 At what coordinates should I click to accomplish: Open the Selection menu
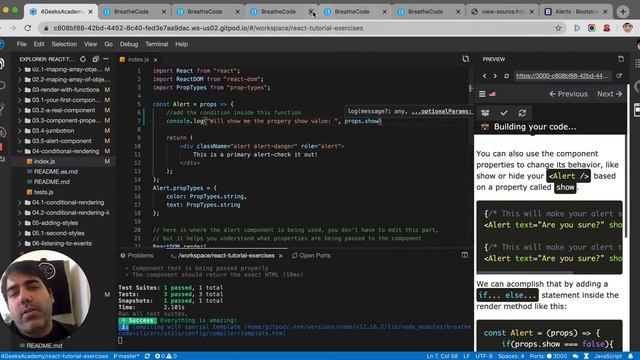click(x=64, y=44)
